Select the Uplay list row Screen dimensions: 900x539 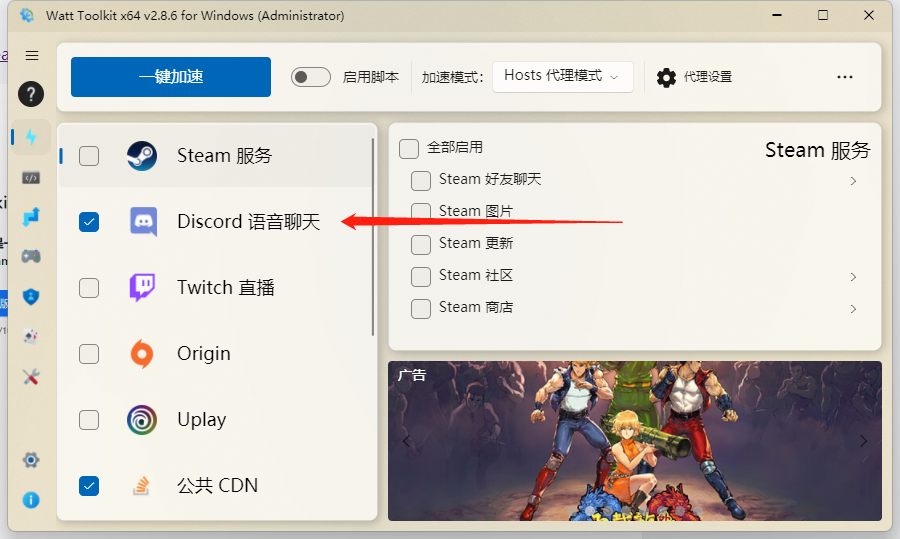pyautogui.click(x=216, y=420)
